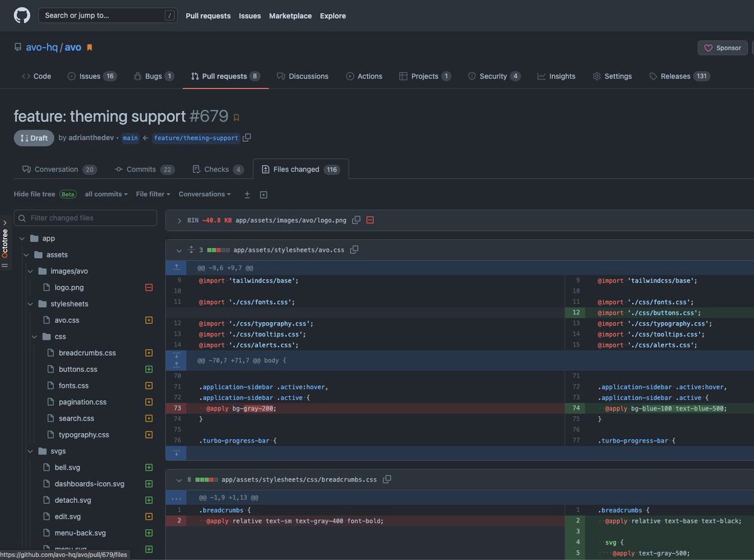Image resolution: width=754 pixels, height=560 pixels.
Task: Collapse the app folder in file tree
Action: click(22, 239)
